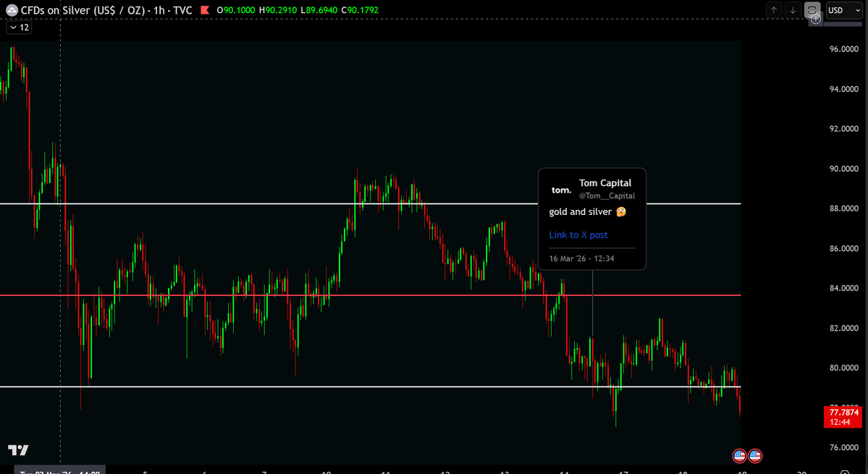Click the 86.0000 price axis label

coord(843,248)
